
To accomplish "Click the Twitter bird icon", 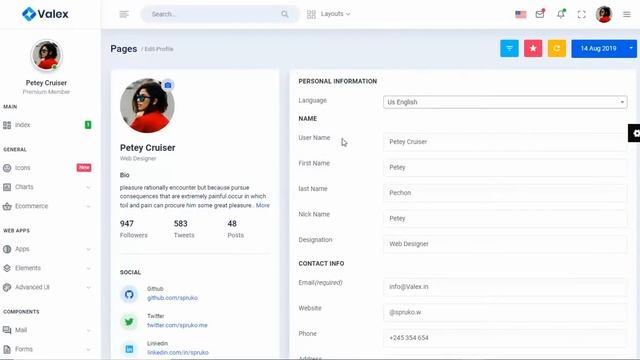I will pyautogui.click(x=129, y=321).
